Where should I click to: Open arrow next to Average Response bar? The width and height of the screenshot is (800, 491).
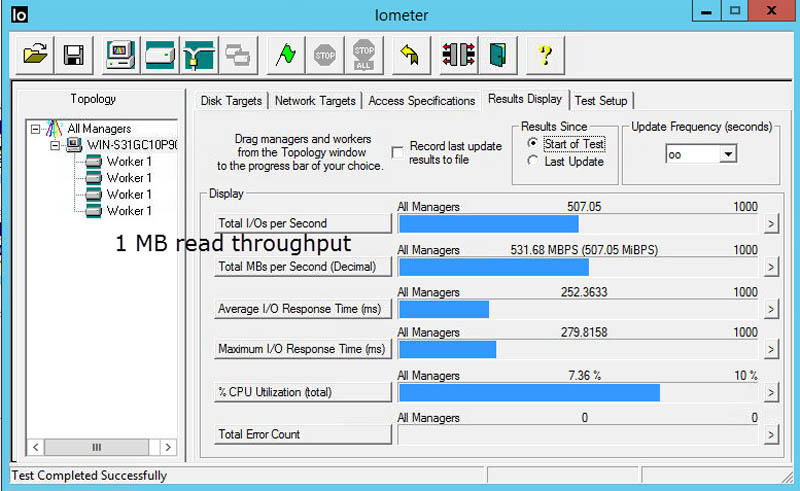click(x=771, y=309)
